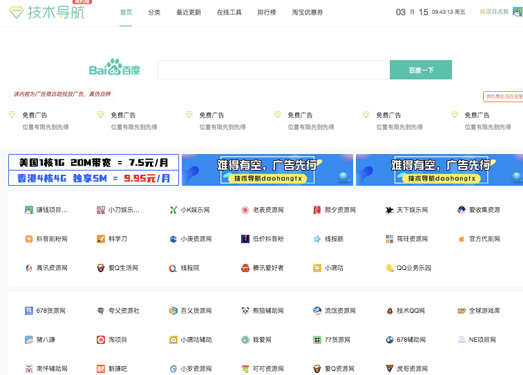This screenshot has height=375, width=523.
Task: Click the Baidu paw logo
Action: tap(114, 67)
